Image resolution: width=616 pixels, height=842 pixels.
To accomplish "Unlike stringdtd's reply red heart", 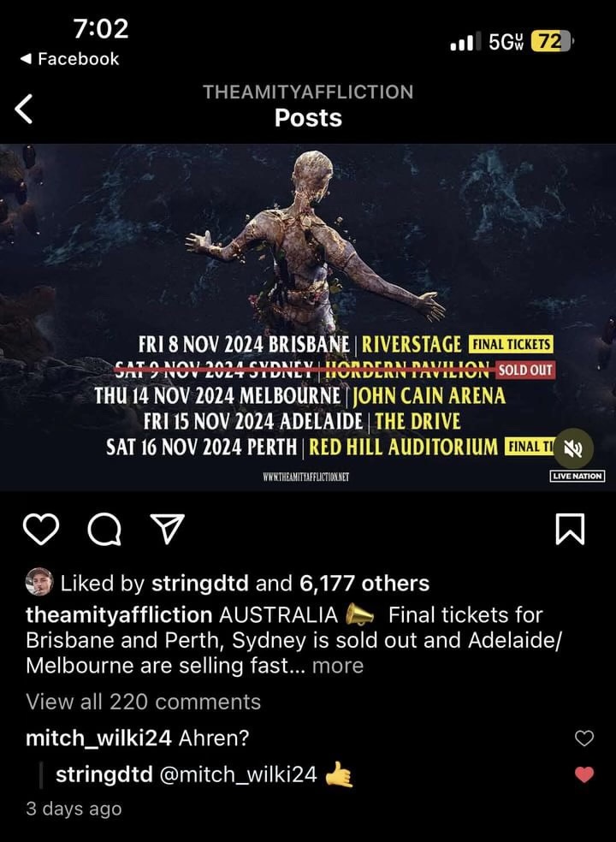I will [584, 774].
